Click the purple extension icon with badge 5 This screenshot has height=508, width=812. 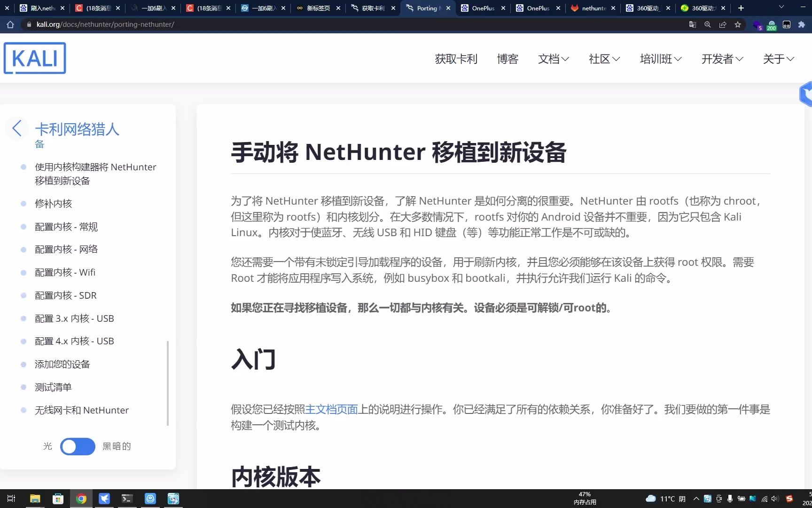click(757, 25)
